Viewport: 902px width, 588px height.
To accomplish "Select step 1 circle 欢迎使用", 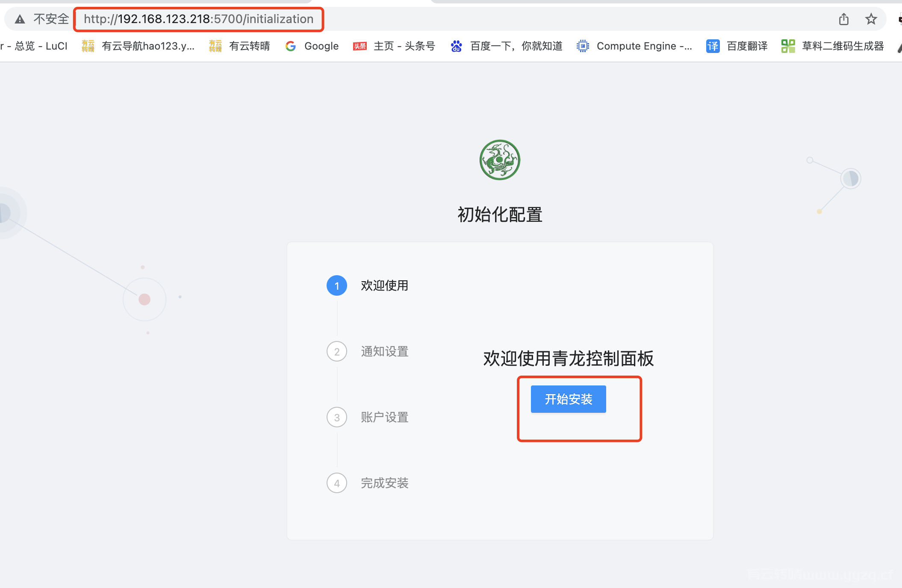I will (x=337, y=285).
